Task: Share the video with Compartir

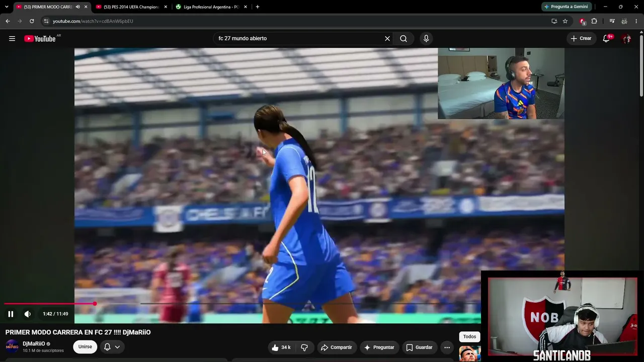Action: 337,347
